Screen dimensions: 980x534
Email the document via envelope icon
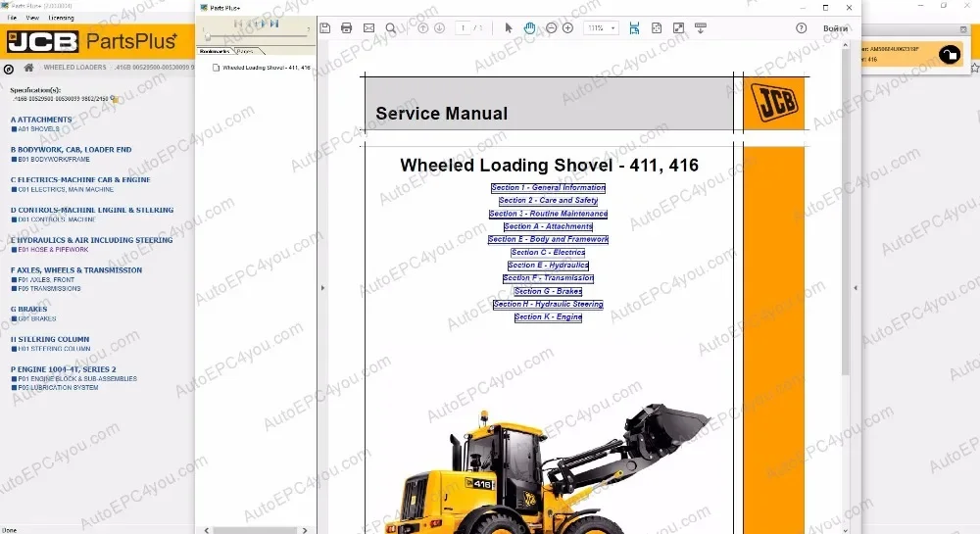pos(368,28)
